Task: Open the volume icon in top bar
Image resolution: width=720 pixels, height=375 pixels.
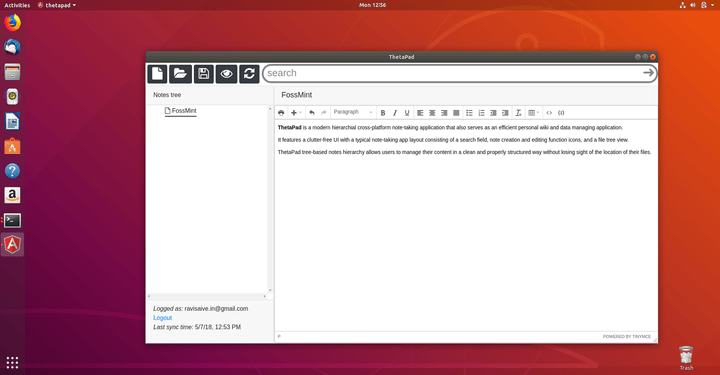Action: click(693, 5)
